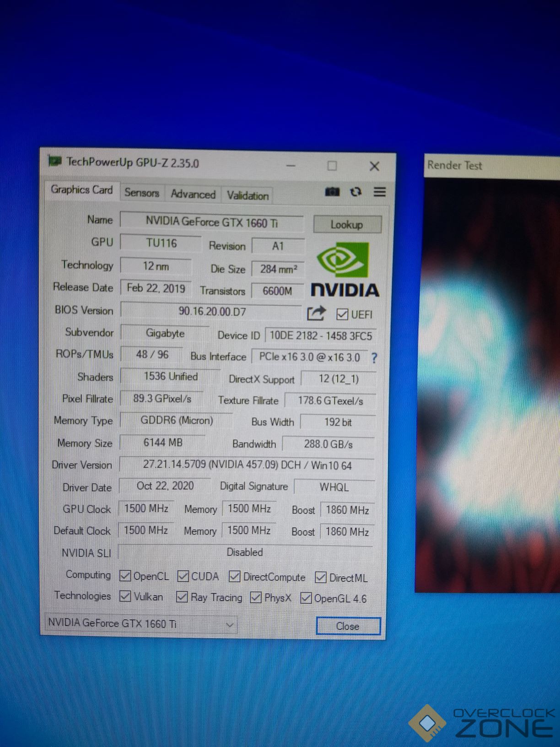The height and width of the screenshot is (747, 560).
Task: Toggle the DirectCompute checkbox
Action: (235, 576)
